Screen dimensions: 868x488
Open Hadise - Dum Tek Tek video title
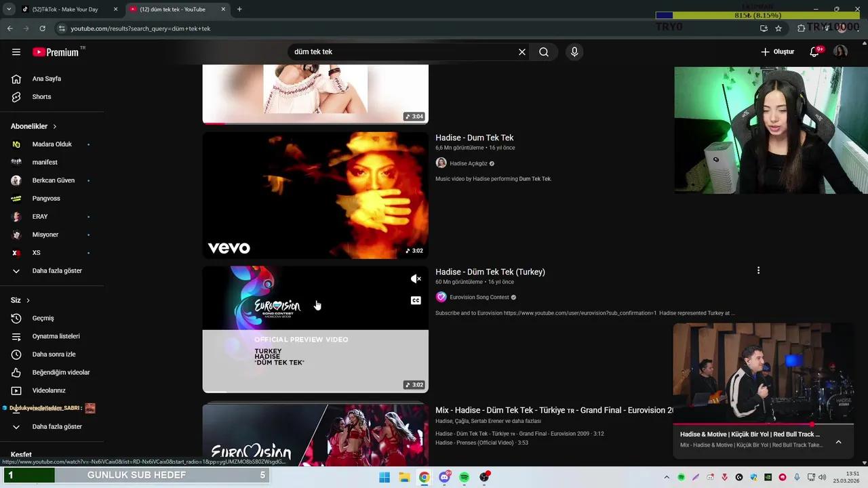[475, 138]
